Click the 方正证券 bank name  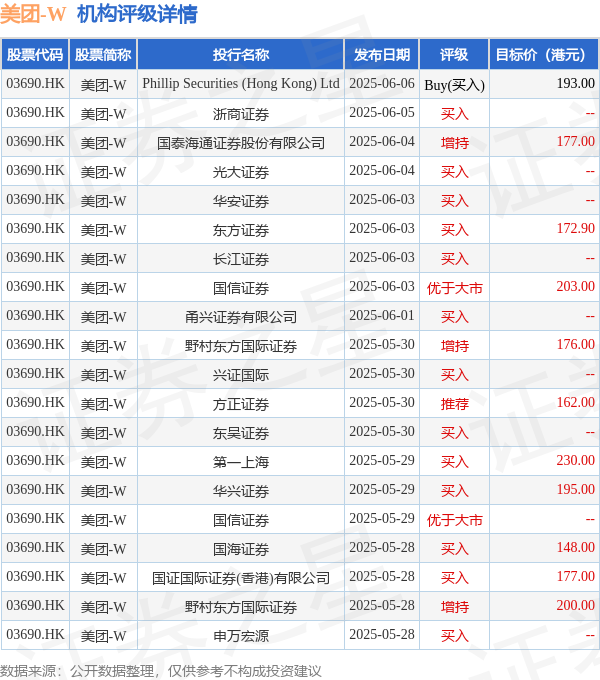241,404
